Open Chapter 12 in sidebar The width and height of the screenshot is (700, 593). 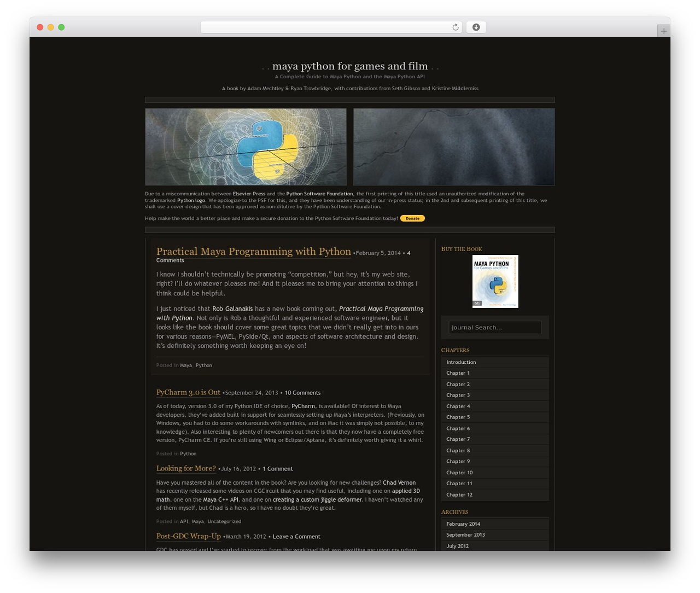coord(495,495)
